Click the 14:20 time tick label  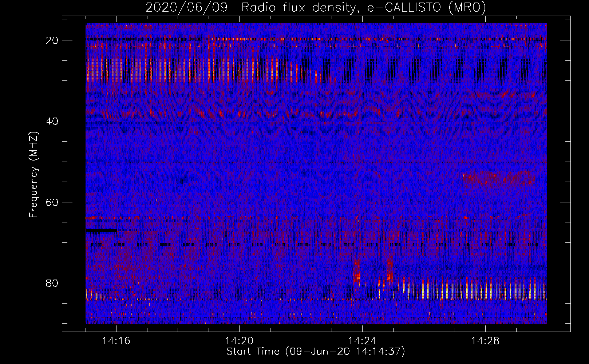click(240, 341)
